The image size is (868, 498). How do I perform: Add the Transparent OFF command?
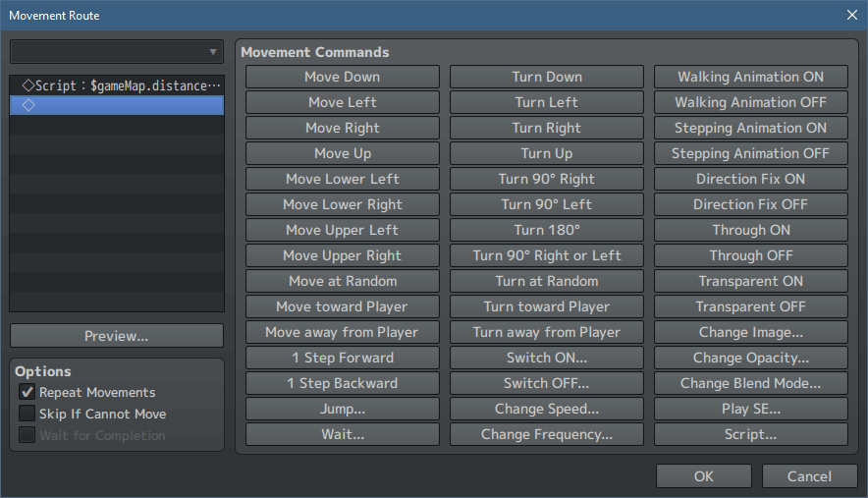click(751, 306)
